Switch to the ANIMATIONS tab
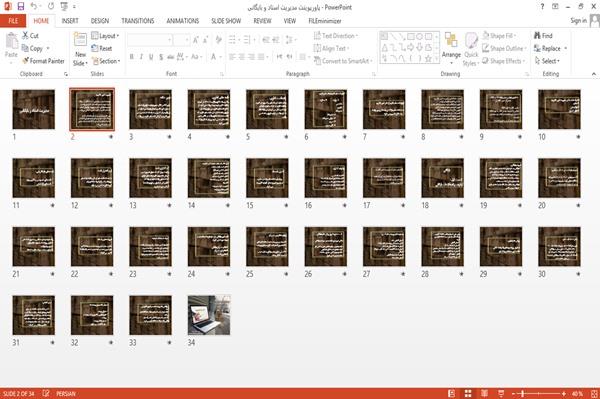The width and height of the screenshot is (600, 399). pos(183,21)
